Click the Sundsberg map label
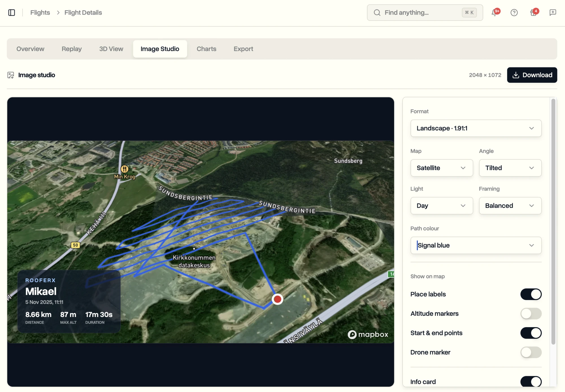This screenshot has width=565, height=392. click(x=348, y=161)
